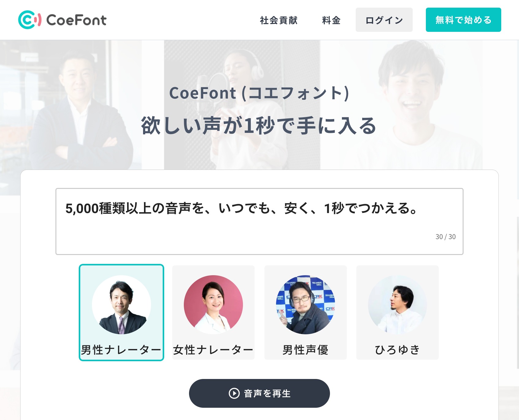The height and width of the screenshot is (420, 519).
Task: Click the CoeFont (コエフォント) hero title
Action: pos(259,93)
